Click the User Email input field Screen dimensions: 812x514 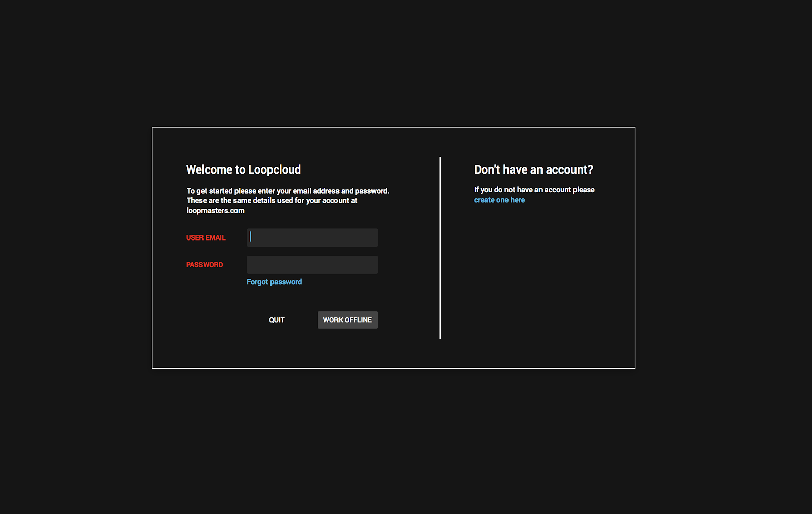[x=312, y=237]
